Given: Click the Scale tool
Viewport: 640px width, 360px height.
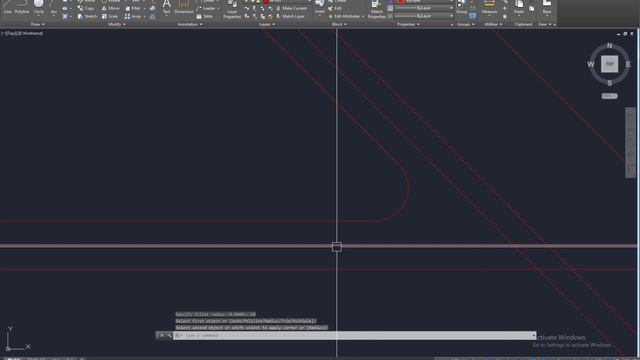Looking at the screenshot, I should pyautogui.click(x=110, y=16).
